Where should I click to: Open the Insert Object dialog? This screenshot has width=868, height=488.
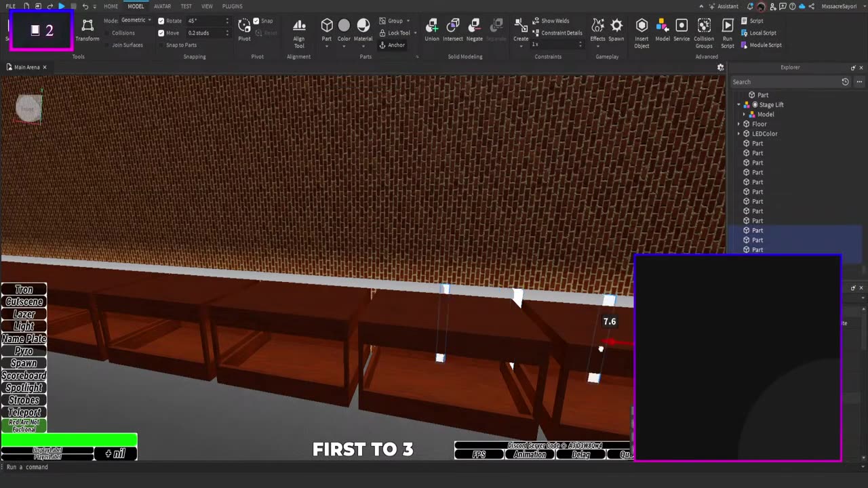point(642,33)
